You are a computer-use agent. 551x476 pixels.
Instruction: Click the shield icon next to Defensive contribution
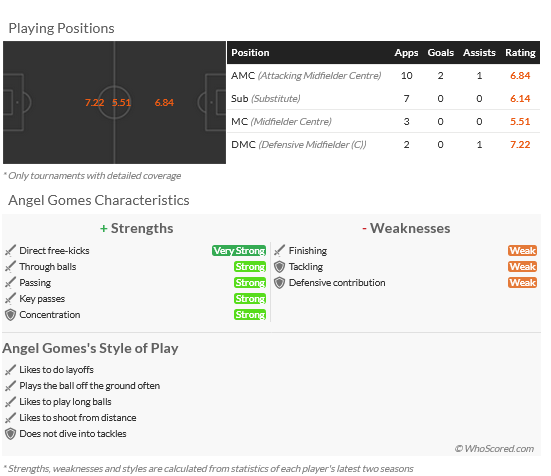(280, 283)
